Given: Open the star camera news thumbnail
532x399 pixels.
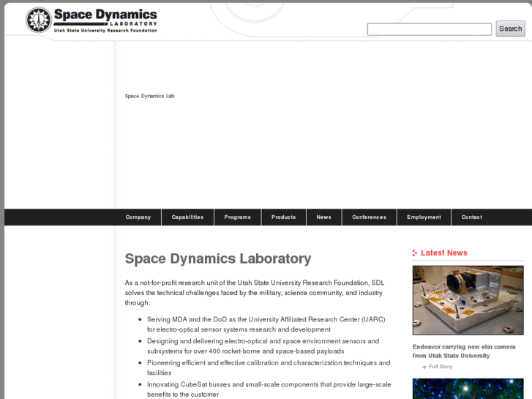Looking at the screenshot, I should click(x=468, y=300).
